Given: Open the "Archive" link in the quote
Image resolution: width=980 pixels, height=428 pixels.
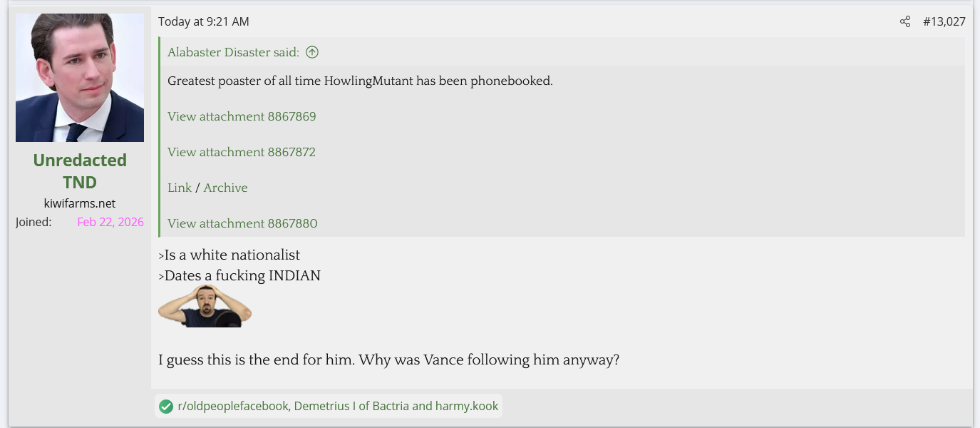Looking at the screenshot, I should 225,188.
